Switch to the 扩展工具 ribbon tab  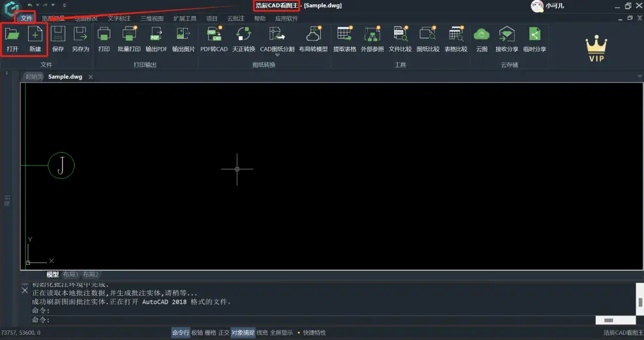[x=185, y=18]
